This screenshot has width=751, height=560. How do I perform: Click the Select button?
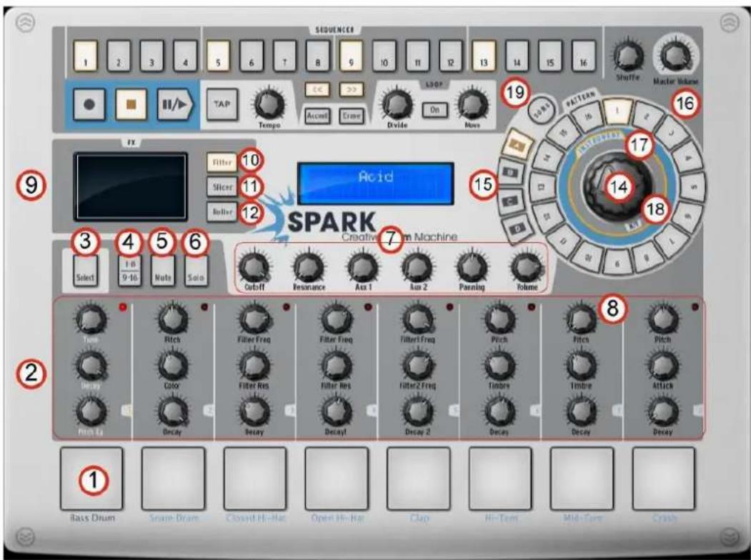pyautogui.click(x=85, y=271)
